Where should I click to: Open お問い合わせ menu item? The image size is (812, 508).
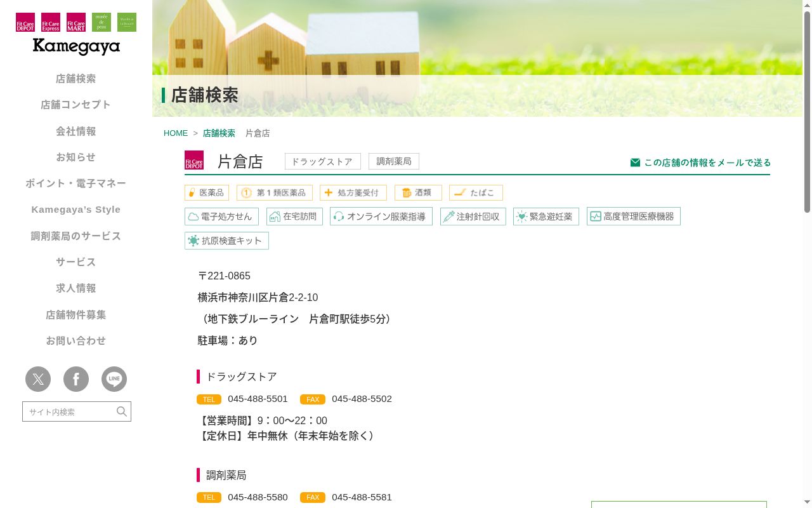tap(76, 341)
